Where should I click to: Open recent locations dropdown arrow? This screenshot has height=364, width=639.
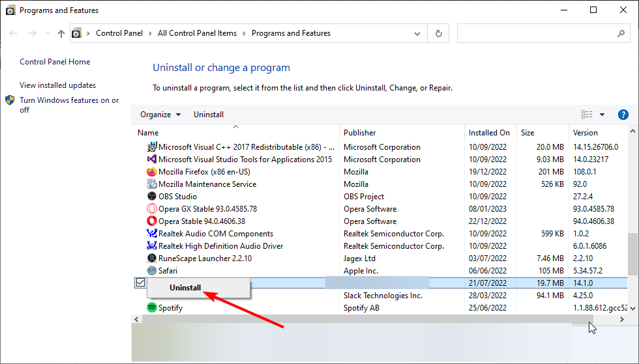tap(48, 33)
